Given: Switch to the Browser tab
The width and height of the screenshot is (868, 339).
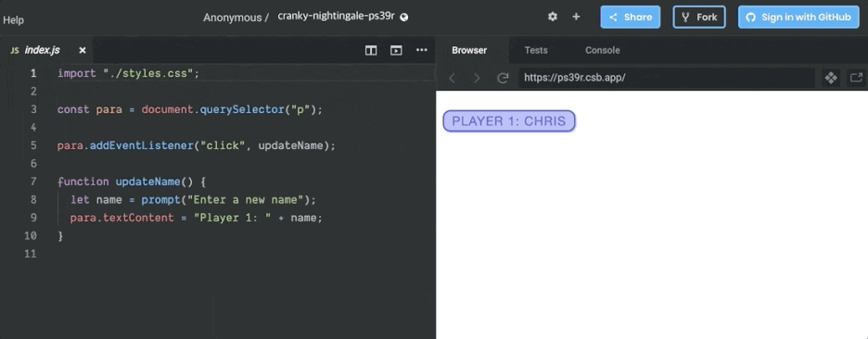Looking at the screenshot, I should [469, 50].
